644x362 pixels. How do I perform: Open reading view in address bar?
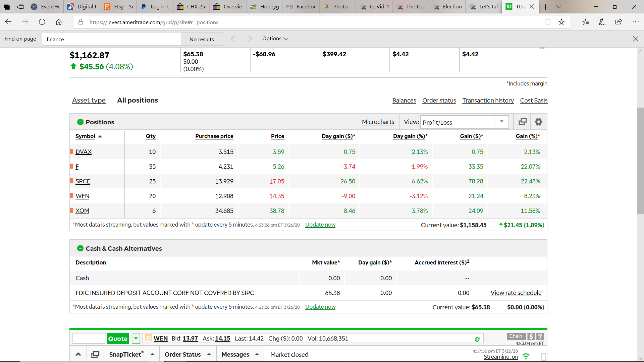coord(548,22)
